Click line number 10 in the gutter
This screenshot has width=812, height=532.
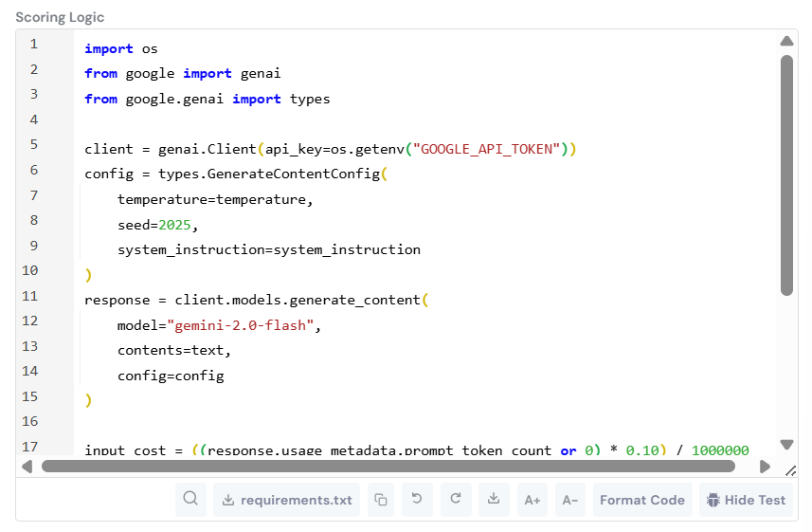29,270
